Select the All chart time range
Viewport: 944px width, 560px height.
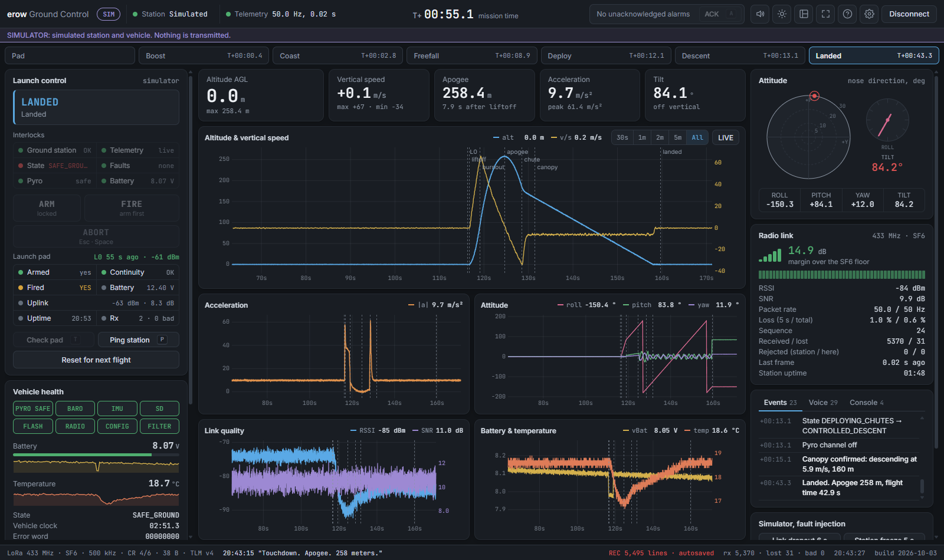pyautogui.click(x=697, y=138)
